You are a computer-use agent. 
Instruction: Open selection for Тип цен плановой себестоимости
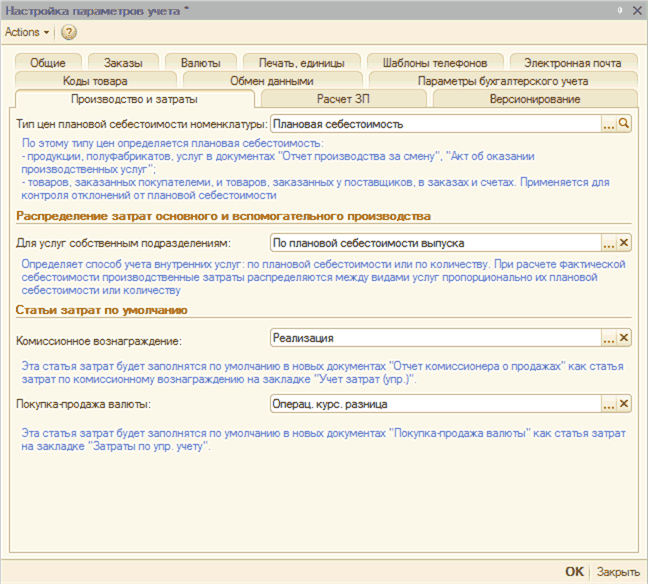[x=608, y=124]
